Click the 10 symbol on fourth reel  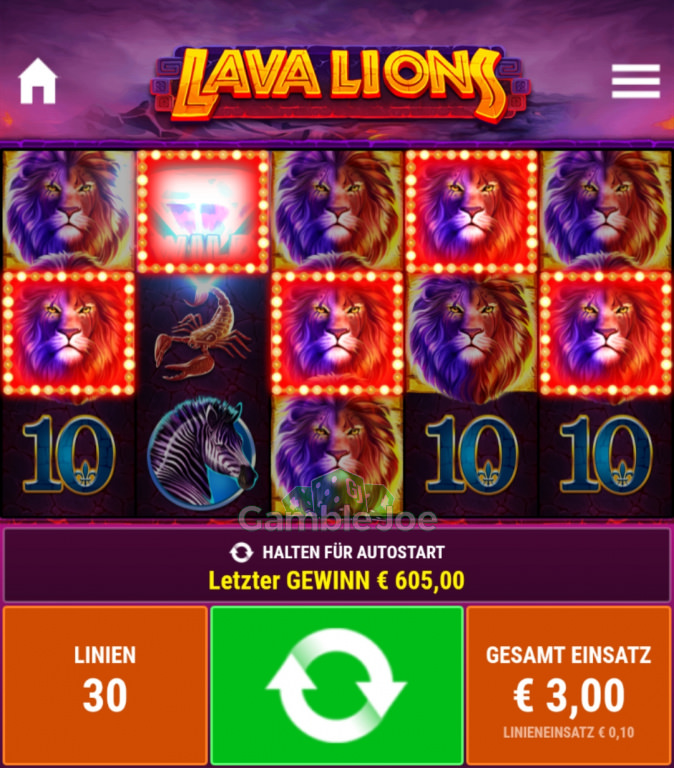[x=472, y=455]
